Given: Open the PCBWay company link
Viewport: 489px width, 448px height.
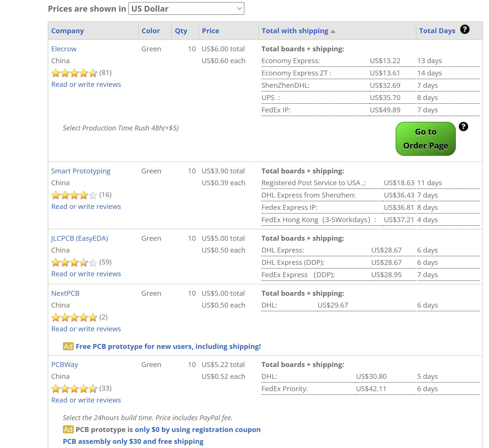Looking at the screenshot, I should tap(65, 365).
